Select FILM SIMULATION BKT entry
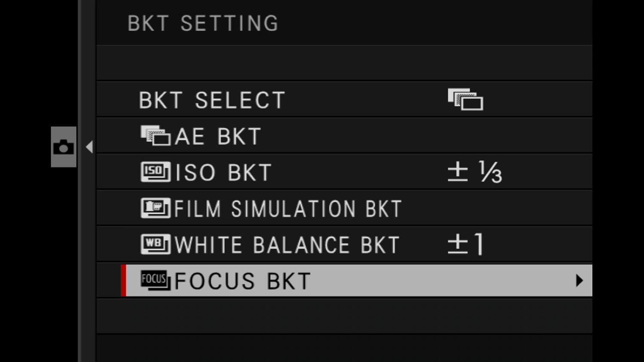 [x=288, y=209]
